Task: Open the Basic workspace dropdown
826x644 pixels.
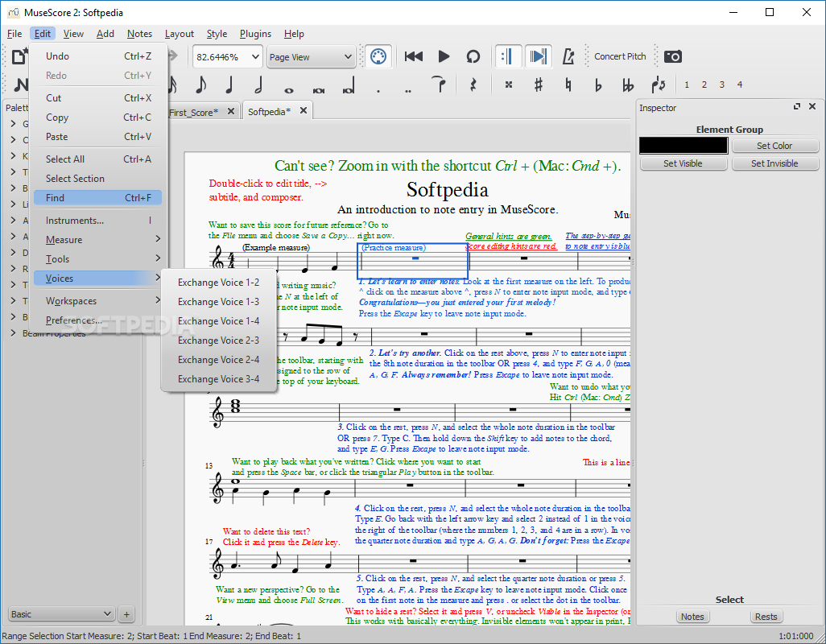Action: 62,614
